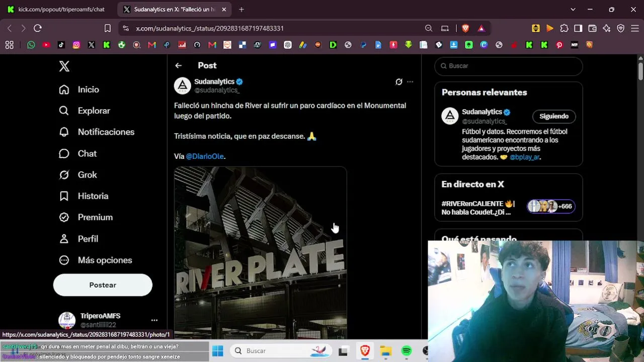The width and height of the screenshot is (644, 362).
Task: Open the Windows Start menu
Action: (218, 350)
